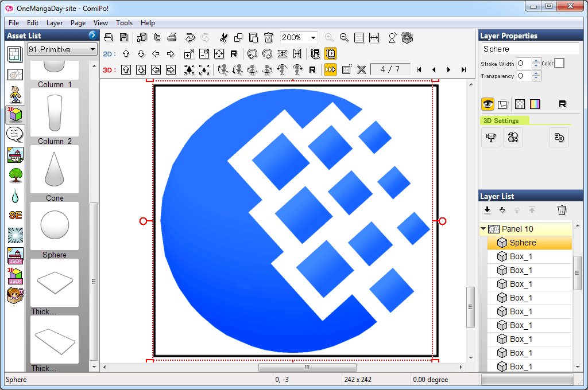
Task: Open the 91.Primitive asset category dropdown
Action: click(x=62, y=49)
